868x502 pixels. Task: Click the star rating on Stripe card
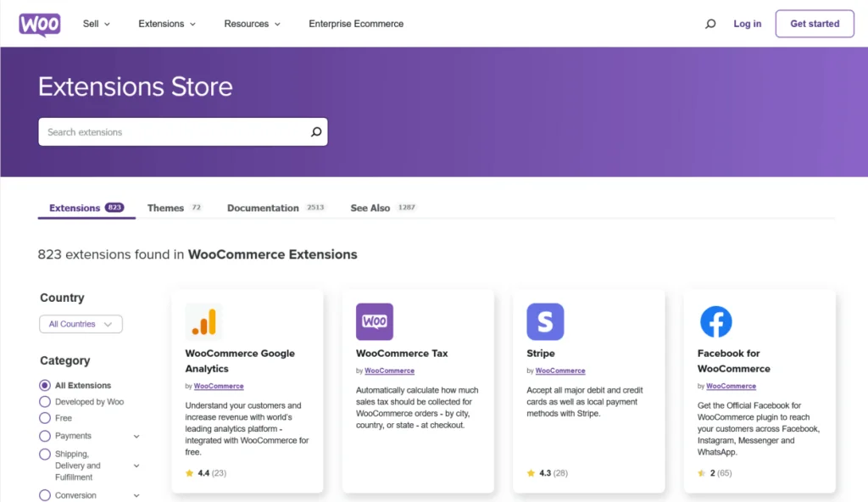531,473
